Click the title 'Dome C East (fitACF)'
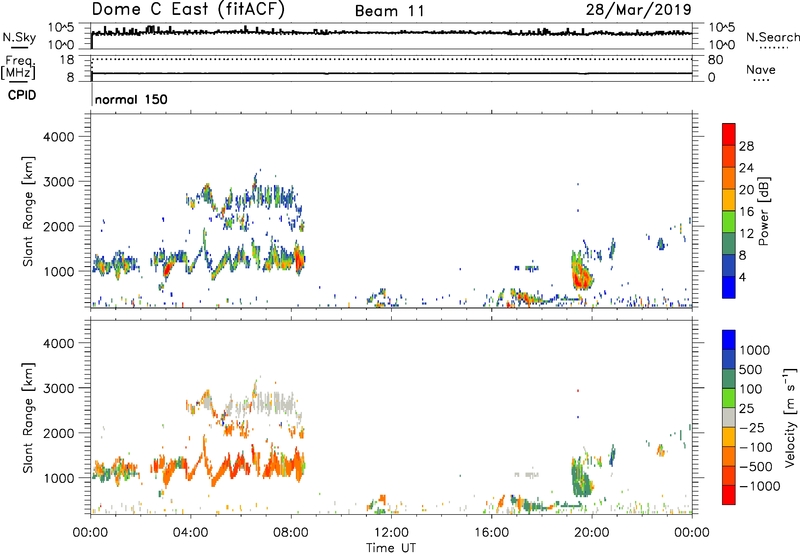The height and width of the screenshot is (554, 800). tap(188, 10)
